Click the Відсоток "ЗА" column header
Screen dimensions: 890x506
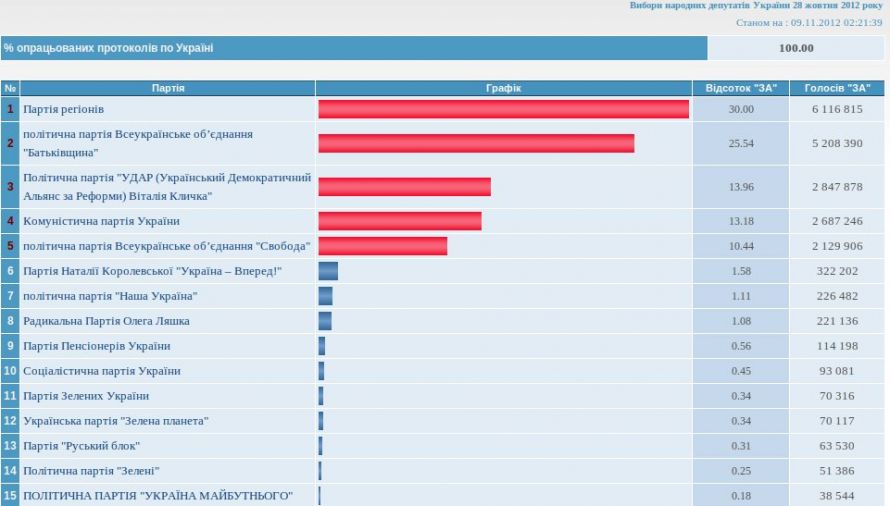741,88
